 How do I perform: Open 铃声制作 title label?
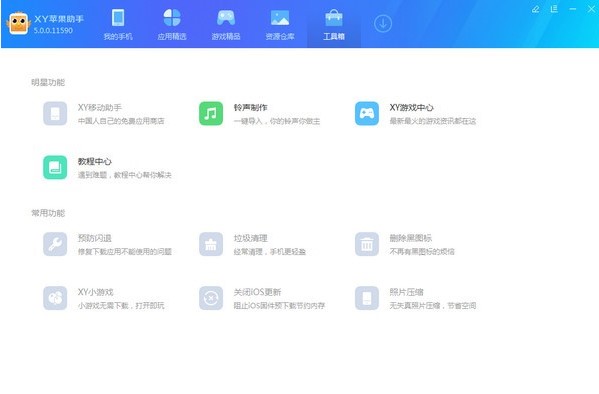click(250, 107)
